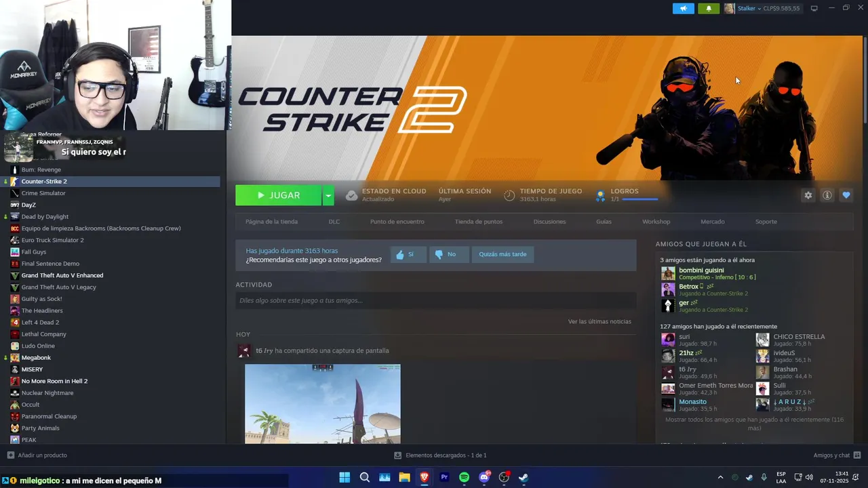
Task: Select Dead by Daylight in library
Action: click(45, 217)
